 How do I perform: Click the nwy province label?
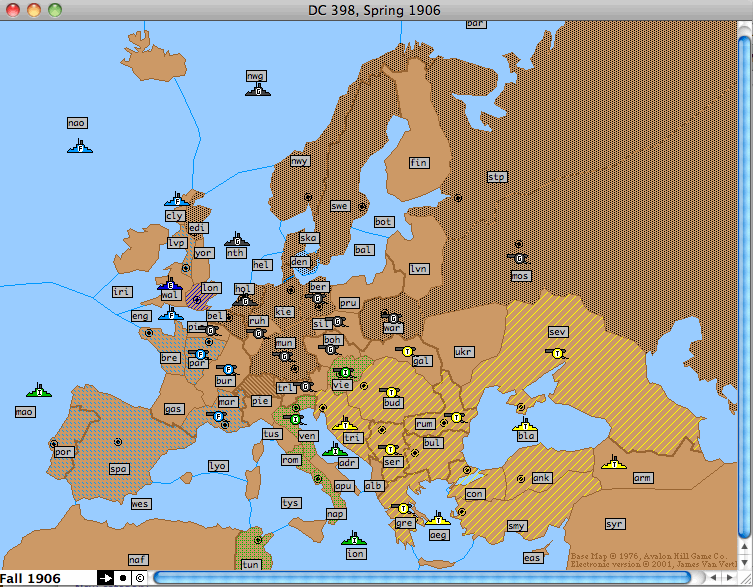(x=300, y=161)
